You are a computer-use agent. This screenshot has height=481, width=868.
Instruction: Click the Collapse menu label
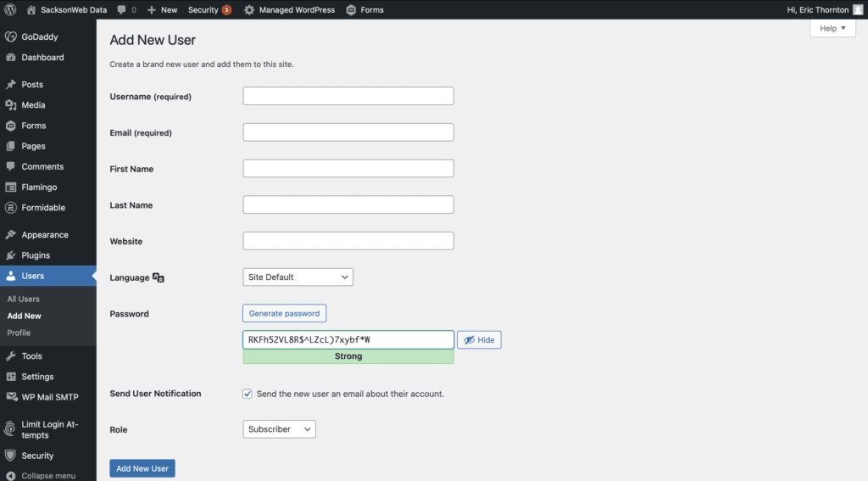[48, 475]
